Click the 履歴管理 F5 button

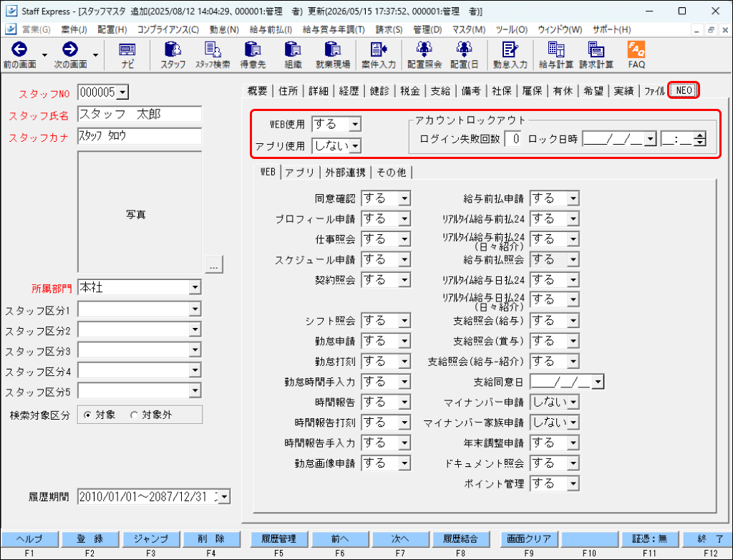[x=278, y=539]
